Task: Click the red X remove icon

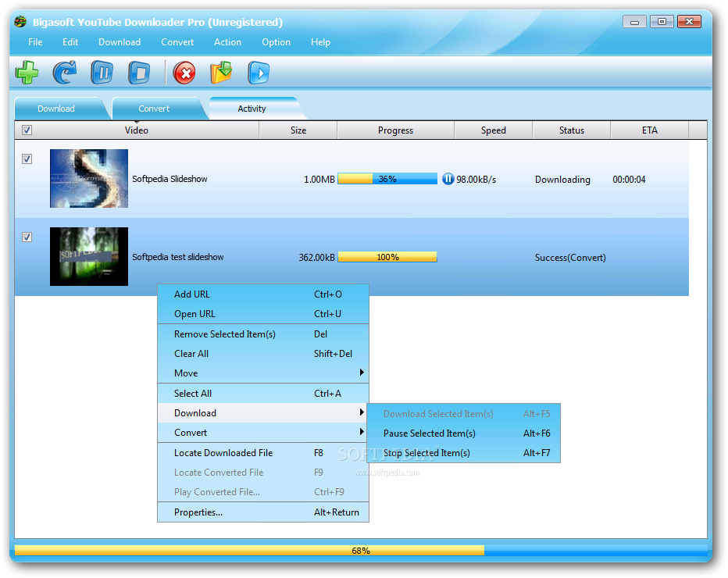Action: point(184,73)
